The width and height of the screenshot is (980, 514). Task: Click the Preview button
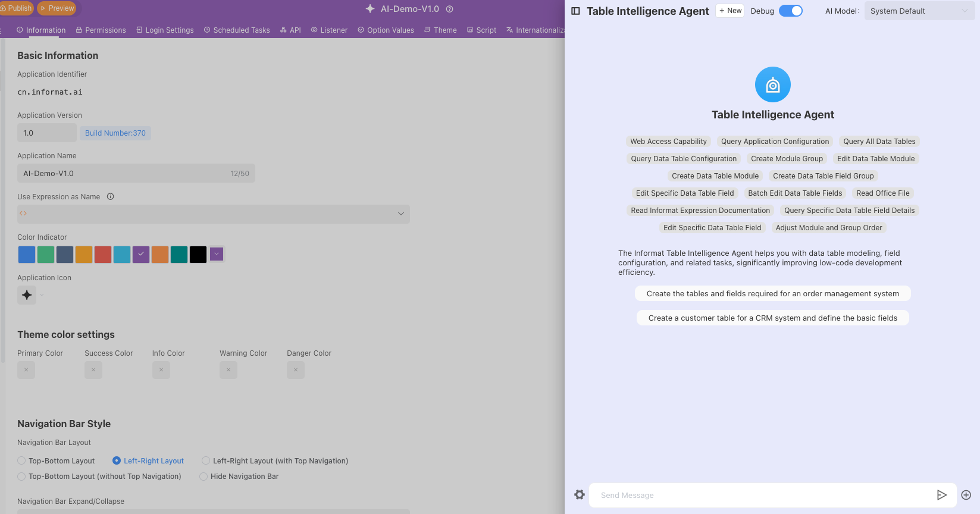(57, 8)
